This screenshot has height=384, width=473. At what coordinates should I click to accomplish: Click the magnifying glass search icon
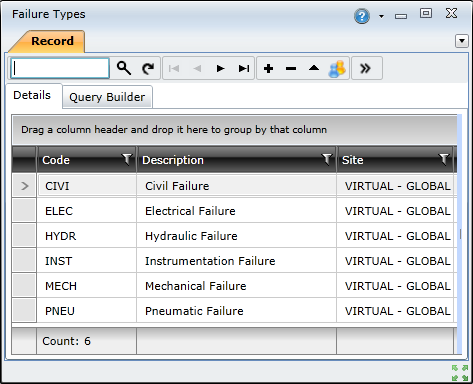(124, 68)
